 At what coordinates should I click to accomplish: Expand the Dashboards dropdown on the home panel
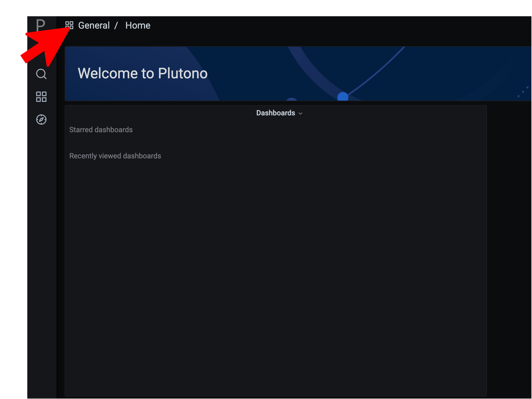279,113
